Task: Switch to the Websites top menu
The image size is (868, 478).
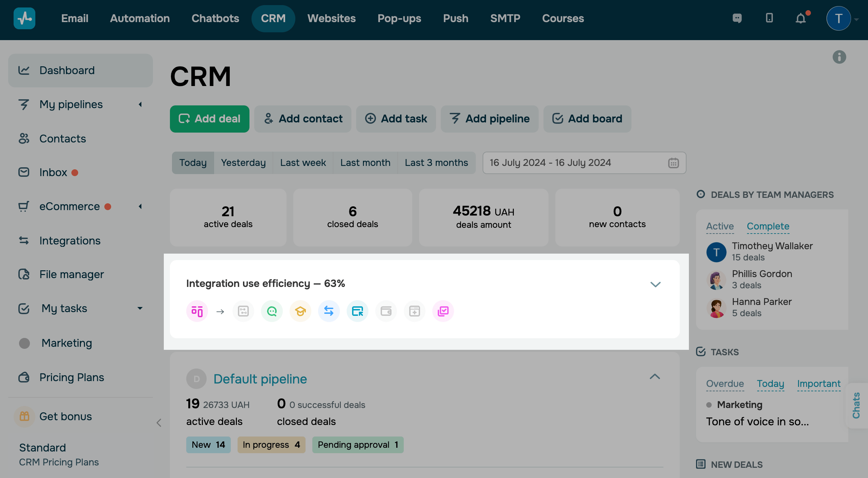Action: pyautogui.click(x=331, y=18)
